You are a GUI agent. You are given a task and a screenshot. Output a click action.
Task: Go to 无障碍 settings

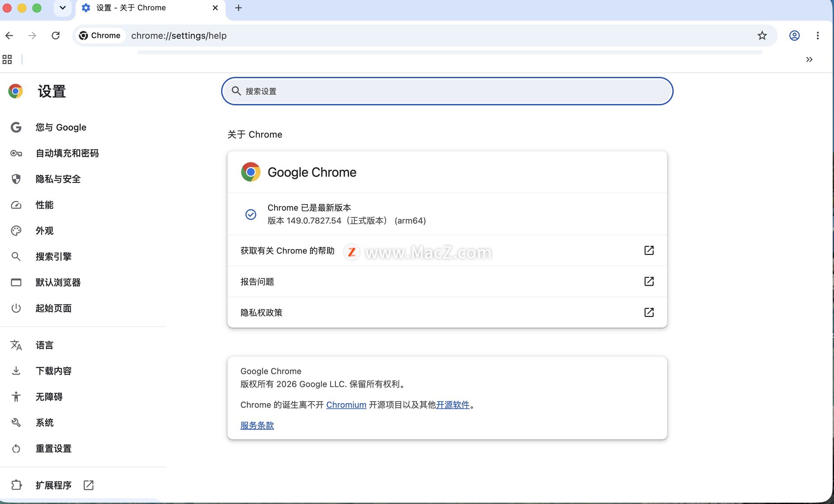pyautogui.click(x=49, y=397)
